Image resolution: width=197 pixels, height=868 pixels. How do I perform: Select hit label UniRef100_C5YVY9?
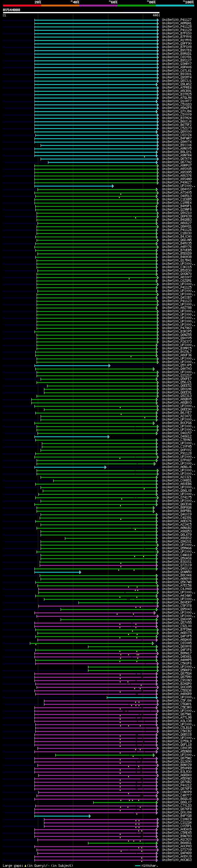coord(177,115)
